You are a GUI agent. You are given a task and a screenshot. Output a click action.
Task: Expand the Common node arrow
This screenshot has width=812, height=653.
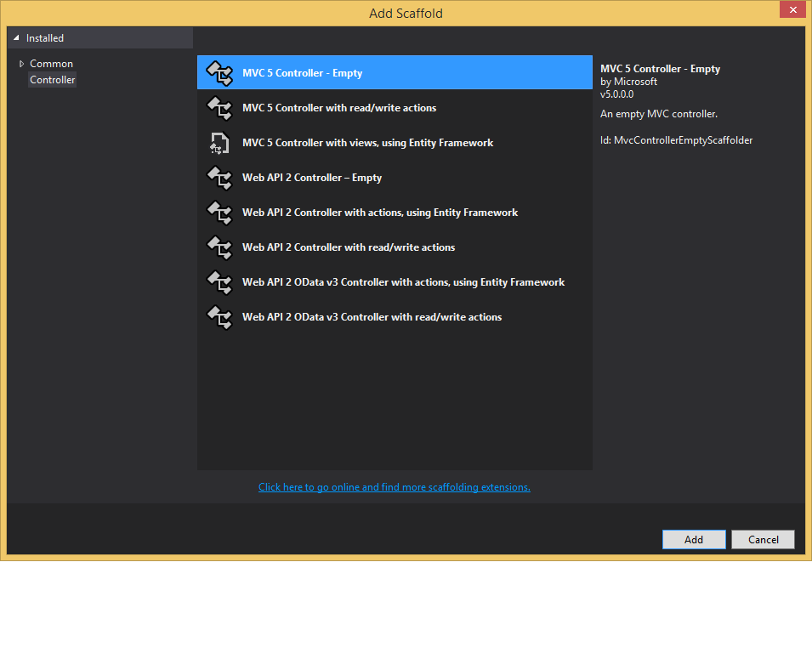point(21,64)
